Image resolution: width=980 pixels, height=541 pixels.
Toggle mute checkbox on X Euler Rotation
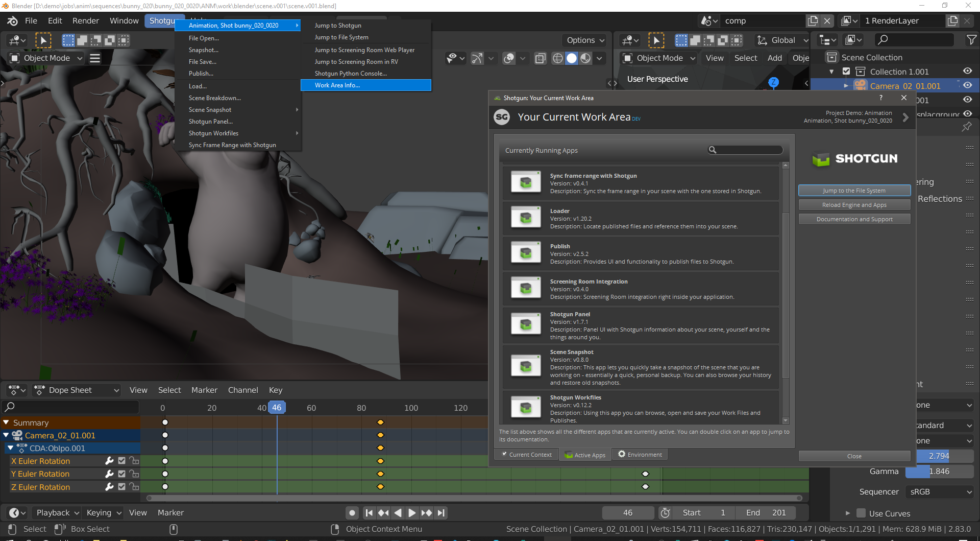[121, 461]
